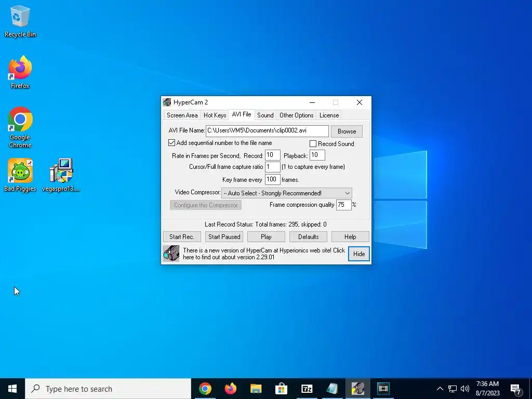Click the Help button

point(350,237)
